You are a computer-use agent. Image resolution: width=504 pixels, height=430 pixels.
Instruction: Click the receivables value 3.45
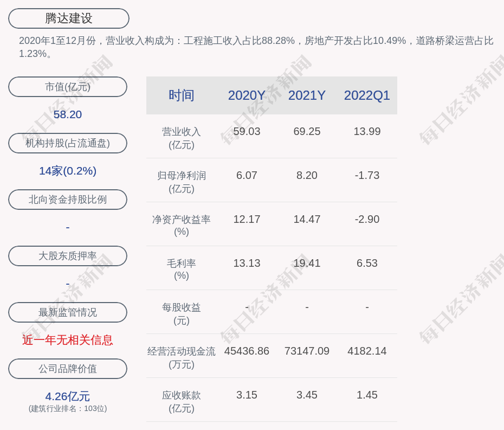click(307, 395)
